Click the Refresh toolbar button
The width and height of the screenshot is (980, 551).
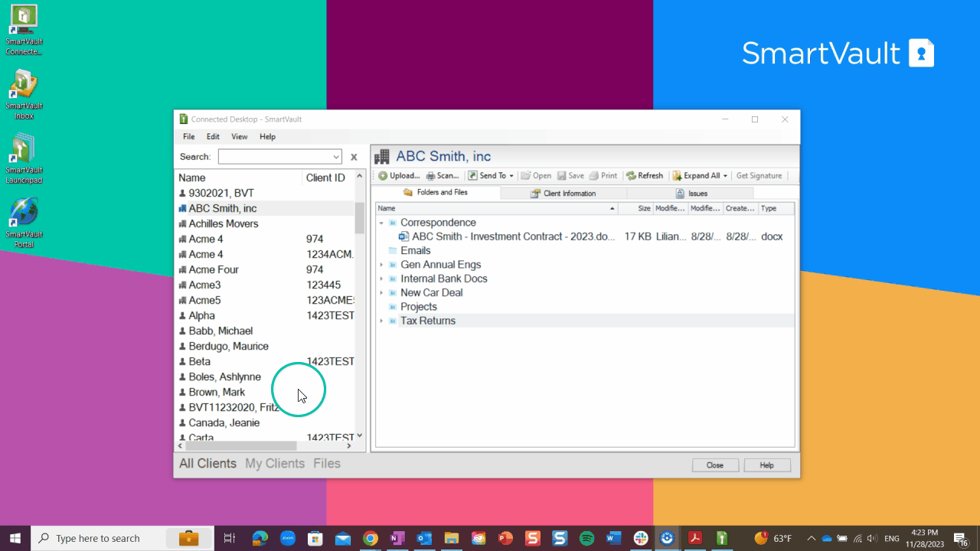click(x=645, y=176)
